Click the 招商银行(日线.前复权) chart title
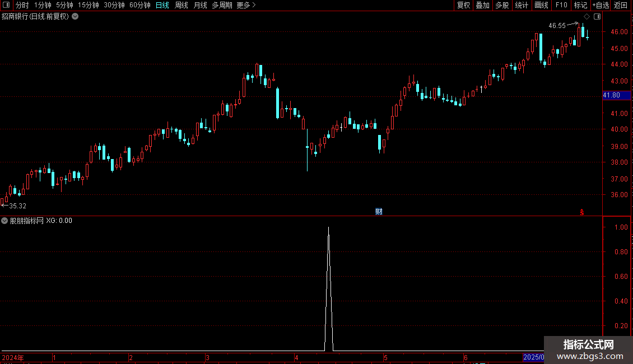 coord(35,17)
